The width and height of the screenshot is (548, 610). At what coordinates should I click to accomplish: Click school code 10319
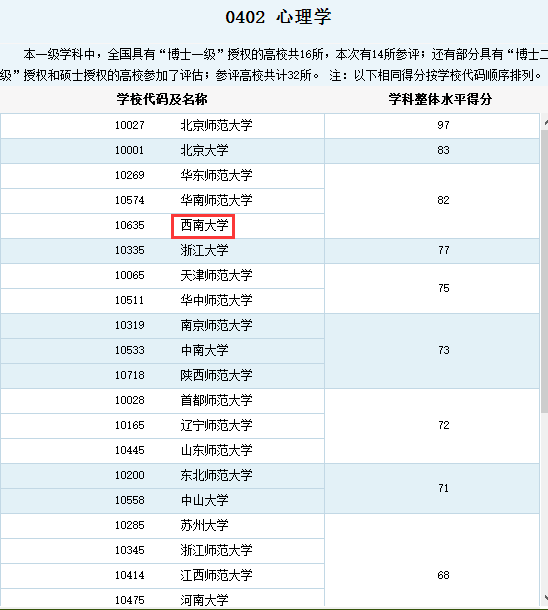[x=130, y=325]
